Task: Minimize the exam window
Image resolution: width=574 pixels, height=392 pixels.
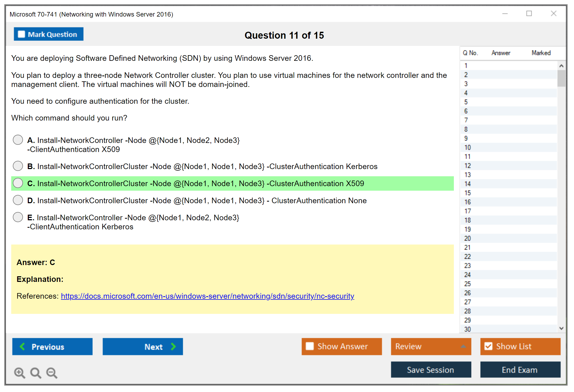Action: click(x=505, y=14)
